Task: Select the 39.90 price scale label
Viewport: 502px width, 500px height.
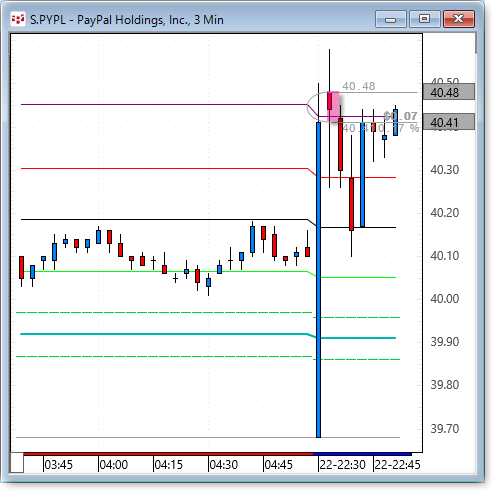Action: [x=445, y=342]
